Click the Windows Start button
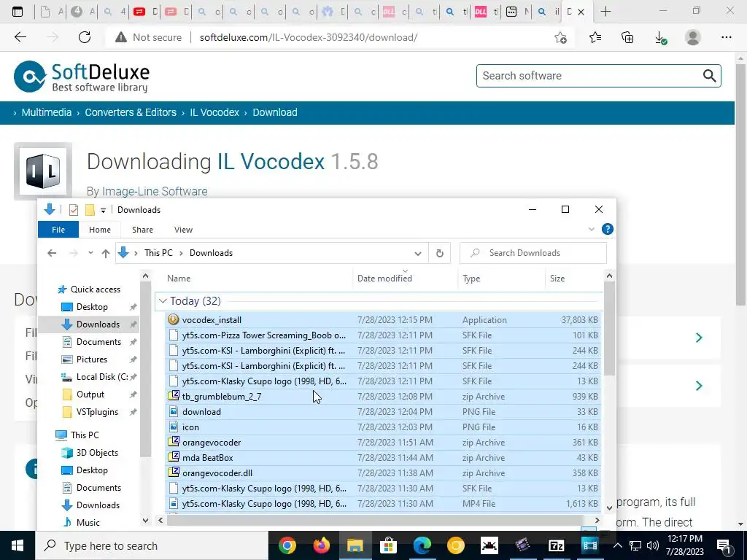 tap(18, 545)
